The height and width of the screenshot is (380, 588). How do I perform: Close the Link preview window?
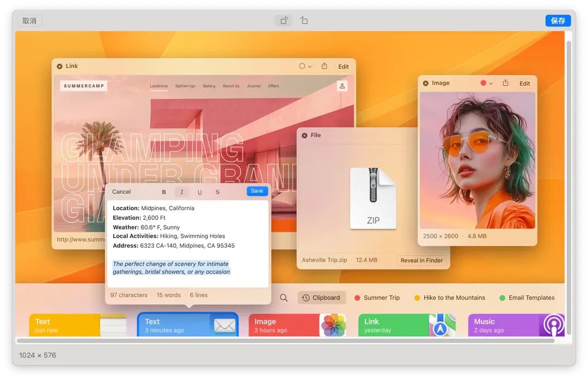[x=60, y=66]
